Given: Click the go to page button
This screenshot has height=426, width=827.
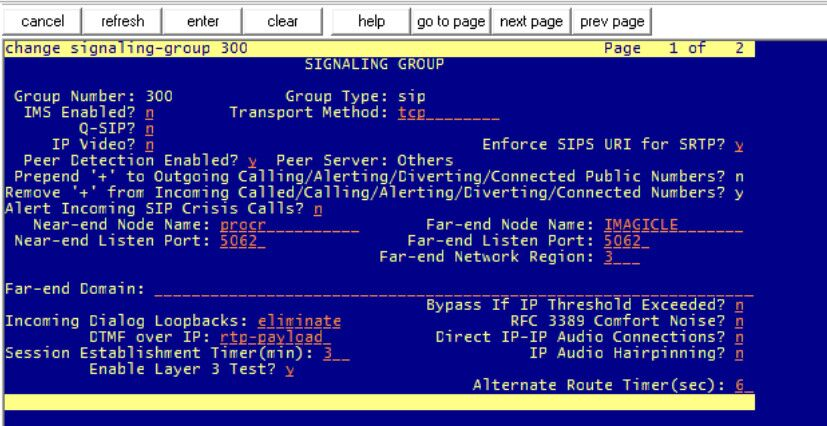Looking at the screenshot, I should click(452, 20).
